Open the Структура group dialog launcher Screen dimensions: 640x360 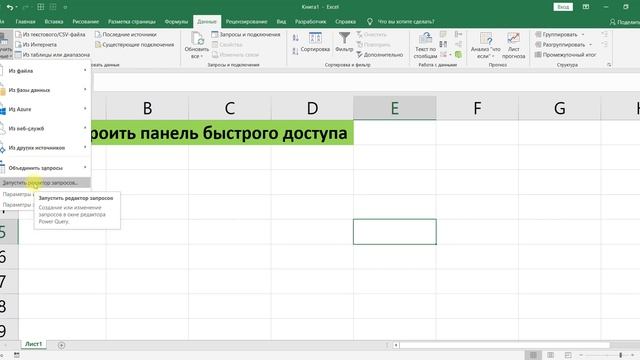pos(609,65)
